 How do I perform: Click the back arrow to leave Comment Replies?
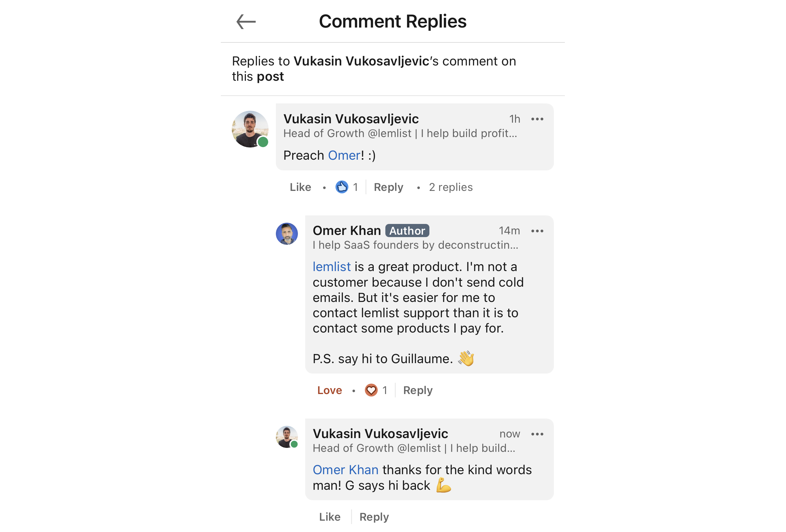[246, 21]
